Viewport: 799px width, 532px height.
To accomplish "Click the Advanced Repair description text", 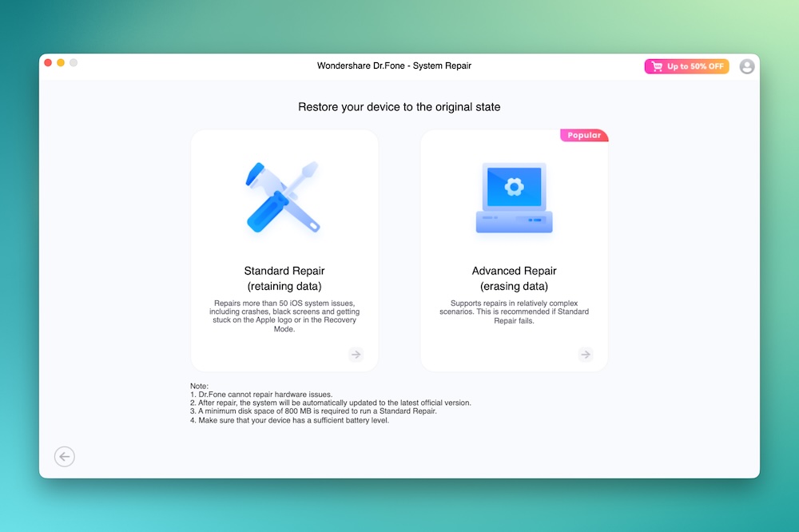I will [514, 312].
